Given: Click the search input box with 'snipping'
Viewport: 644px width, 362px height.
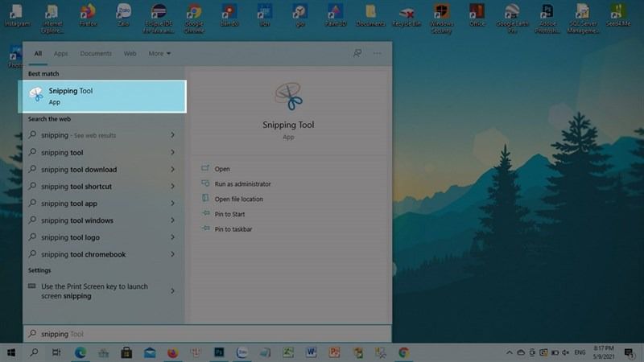Looking at the screenshot, I should [x=208, y=334].
